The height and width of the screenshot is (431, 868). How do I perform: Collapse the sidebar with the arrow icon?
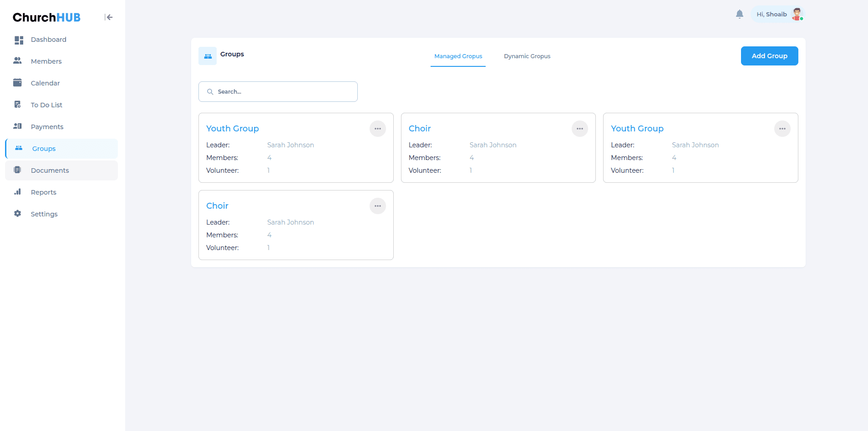point(108,17)
